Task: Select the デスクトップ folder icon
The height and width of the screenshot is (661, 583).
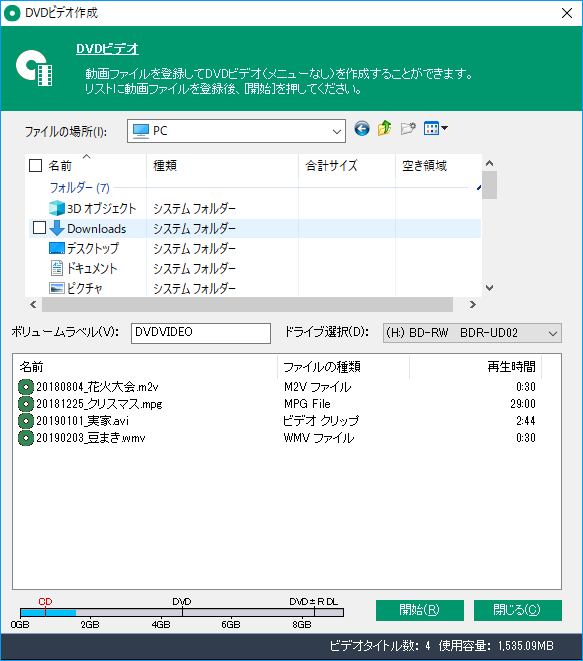Action: pos(57,248)
